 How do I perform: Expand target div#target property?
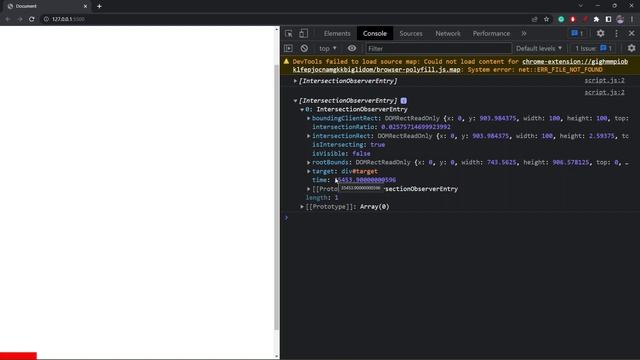click(x=309, y=171)
